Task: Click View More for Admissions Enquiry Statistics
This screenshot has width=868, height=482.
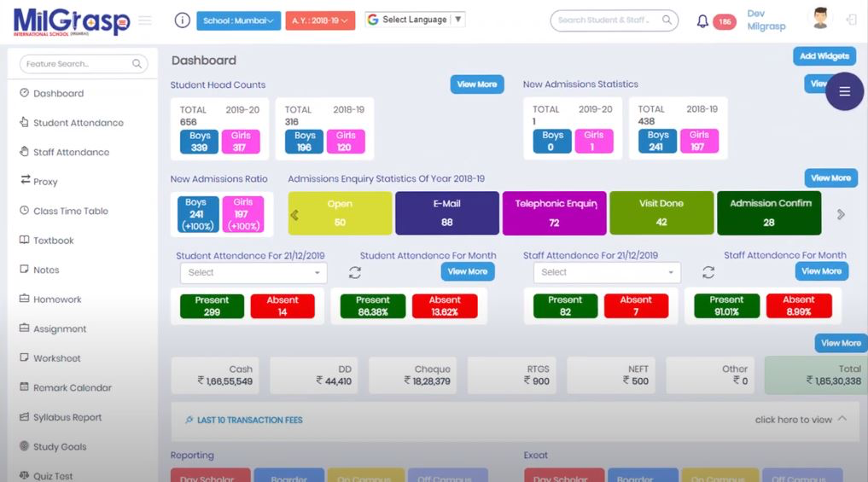Action: point(831,178)
